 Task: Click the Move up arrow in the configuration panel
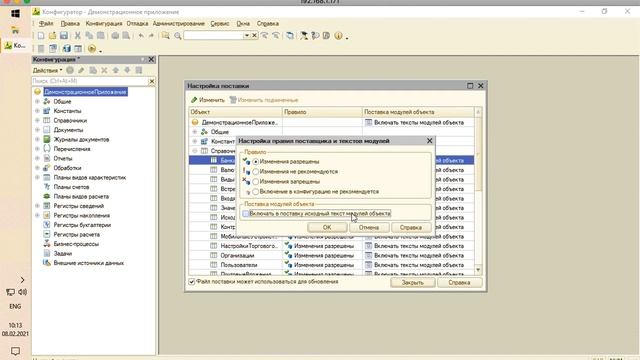point(116,70)
